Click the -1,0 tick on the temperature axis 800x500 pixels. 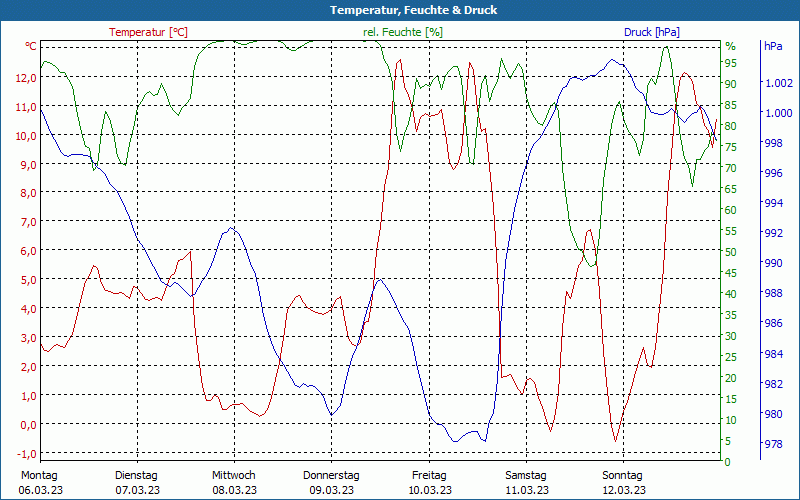point(26,453)
